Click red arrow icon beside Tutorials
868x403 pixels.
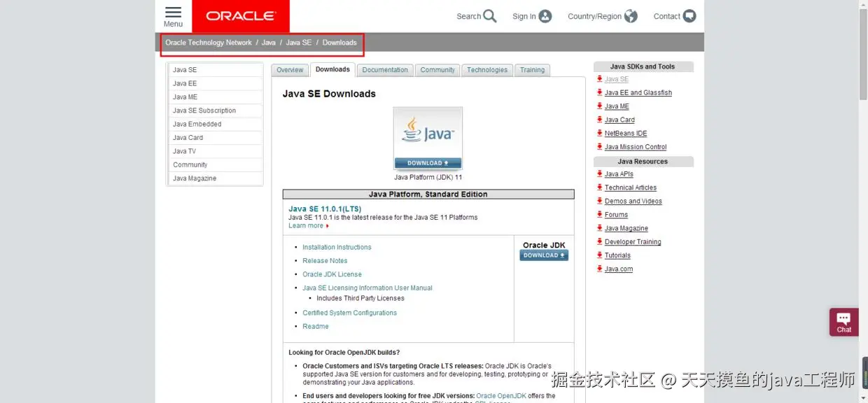599,255
